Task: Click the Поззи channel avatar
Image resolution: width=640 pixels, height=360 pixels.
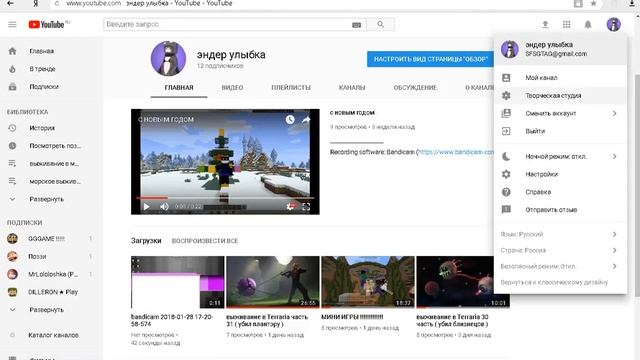Action: 12,256
